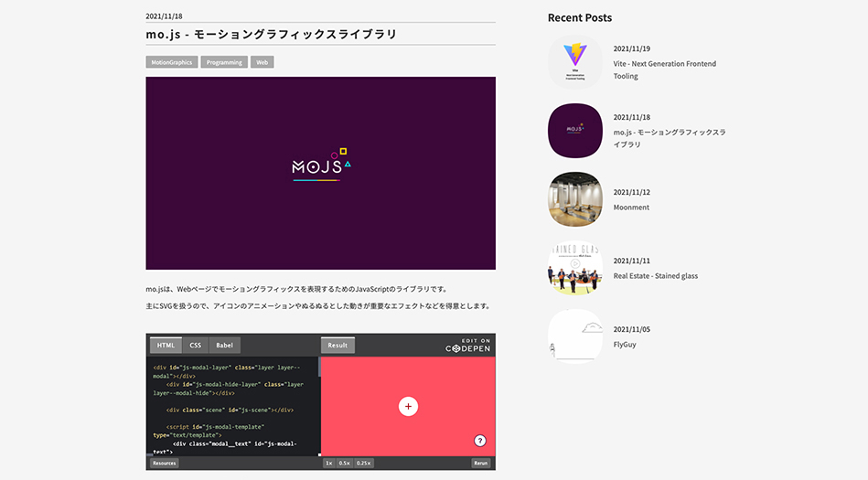This screenshot has height=480, width=868.
Task: Click the Recent Posts heading
Action: tap(580, 17)
